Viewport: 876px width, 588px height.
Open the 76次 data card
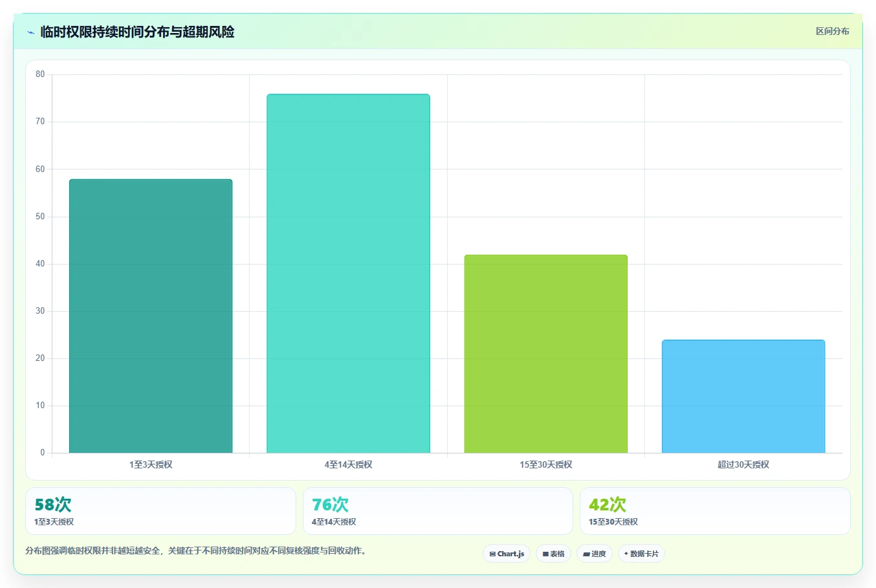[x=438, y=511]
